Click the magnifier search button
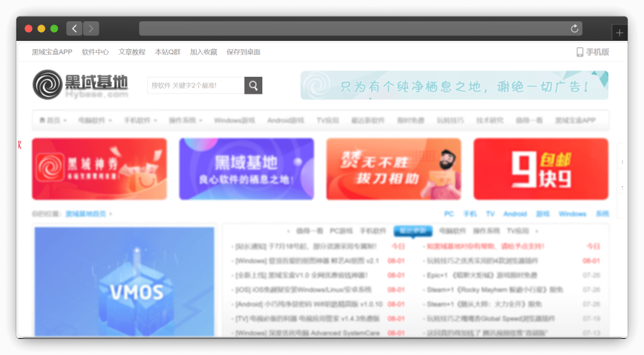This screenshot has height=355, width=644. 253,86
